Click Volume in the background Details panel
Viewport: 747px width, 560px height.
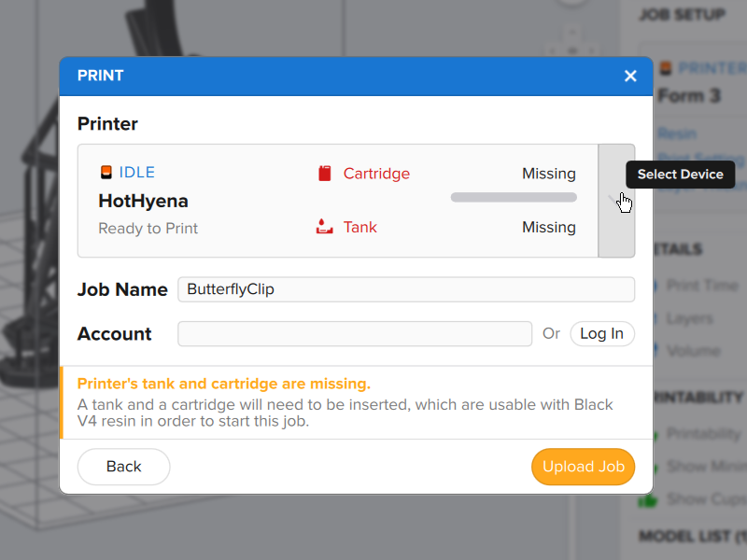click(693, 351)
